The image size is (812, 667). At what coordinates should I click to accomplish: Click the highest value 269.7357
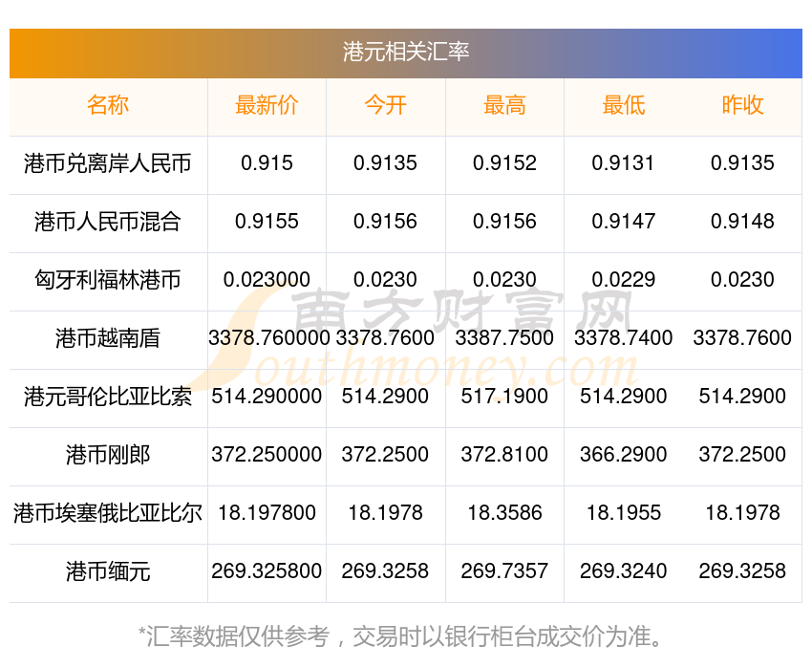(504, 571)
